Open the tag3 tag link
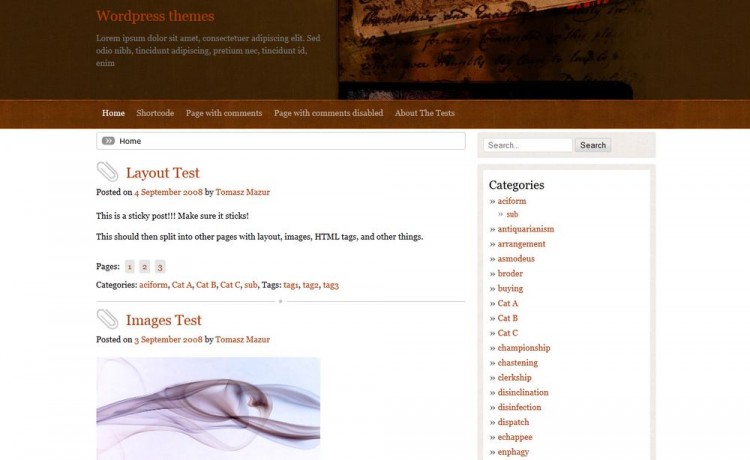The width and height of the screenshot is (750, 460). point(330,285)
